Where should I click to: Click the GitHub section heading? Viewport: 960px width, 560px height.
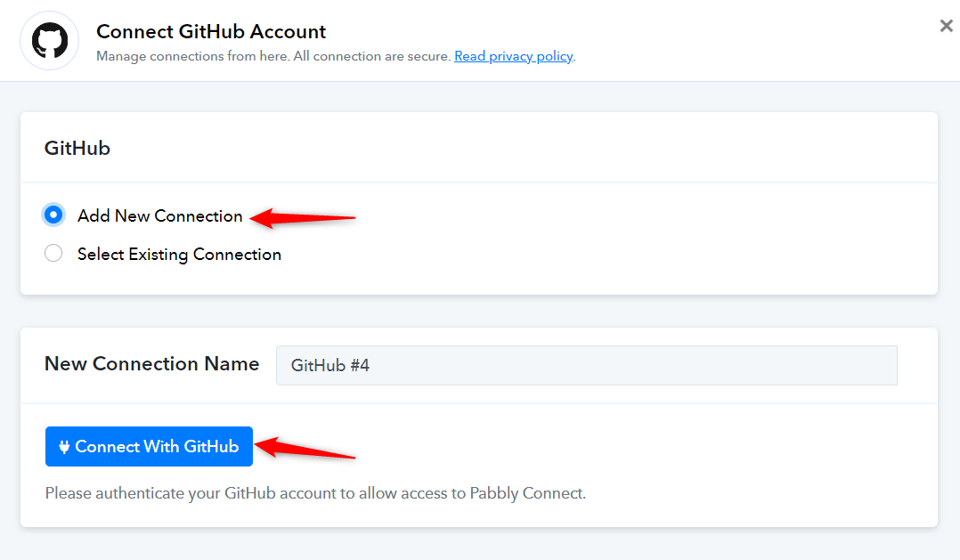(x=77, y=148)
